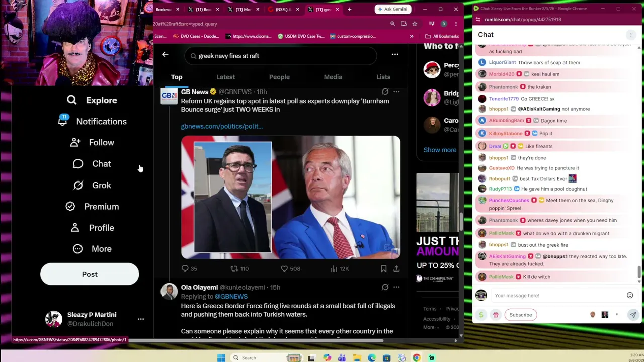644x362 pixels.
Task: Switch to the Latest search tab
Action: pyautogui.click(x=225, y=77)
